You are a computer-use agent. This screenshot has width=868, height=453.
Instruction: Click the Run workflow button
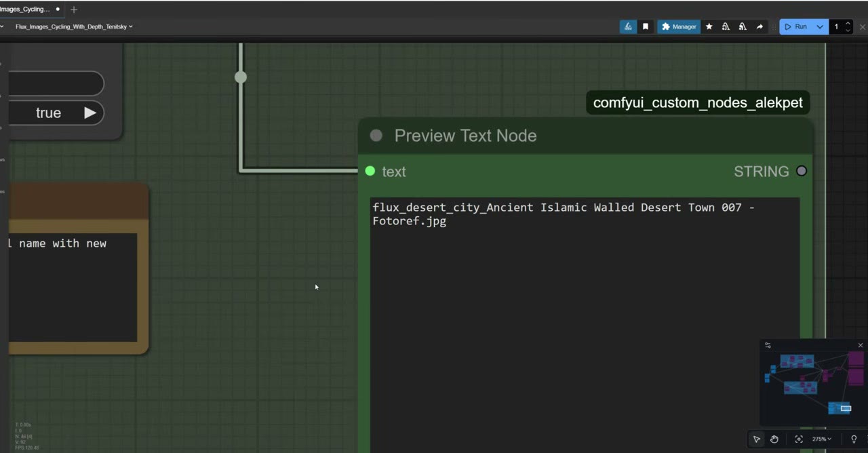click(795, 26)
